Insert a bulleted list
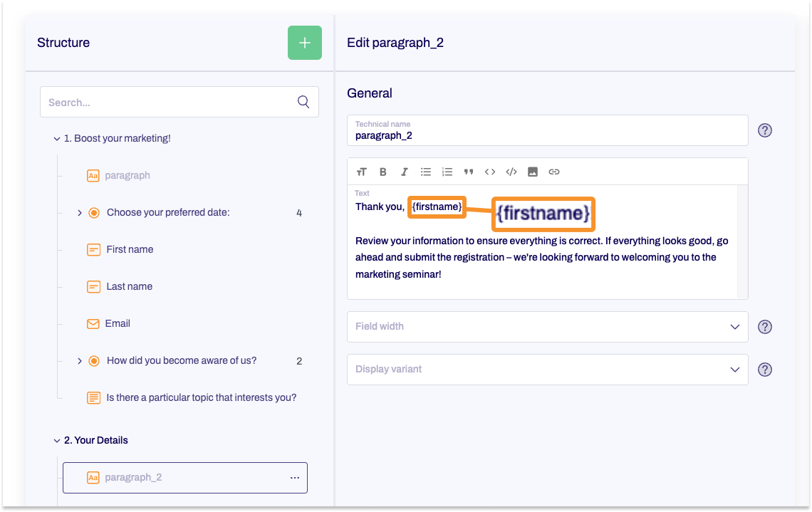Image resolution: width=812 pixels, height=512 pixels. 426,172
